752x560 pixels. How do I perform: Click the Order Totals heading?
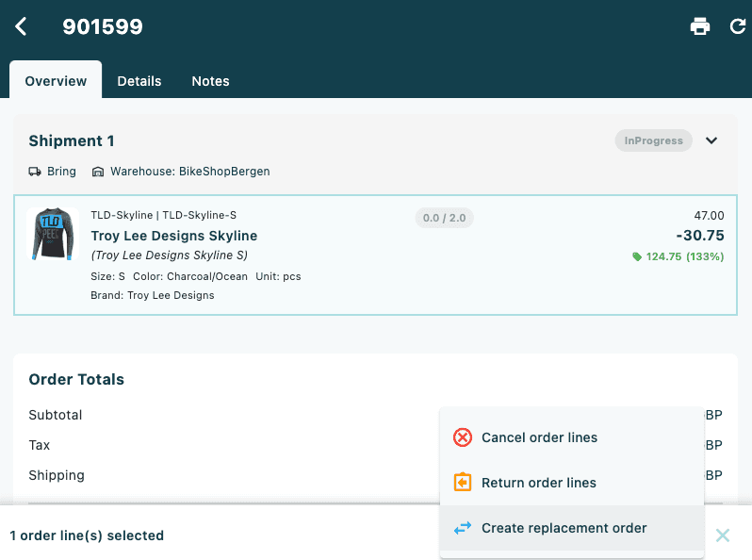(76, 379)
